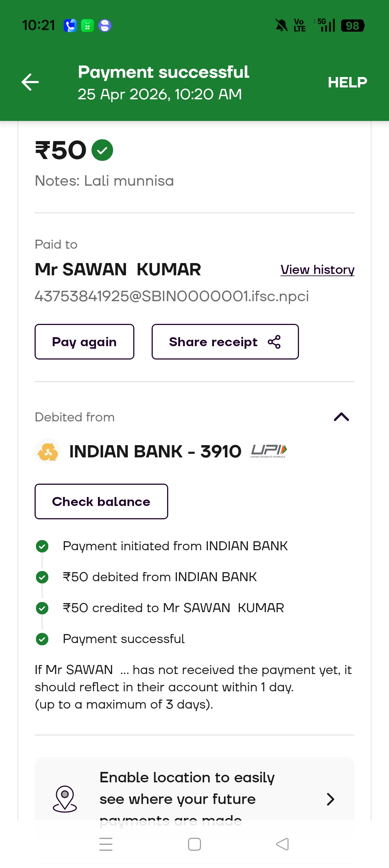
Task: Check balance of Indian Bank account
Action: (101, 501)
